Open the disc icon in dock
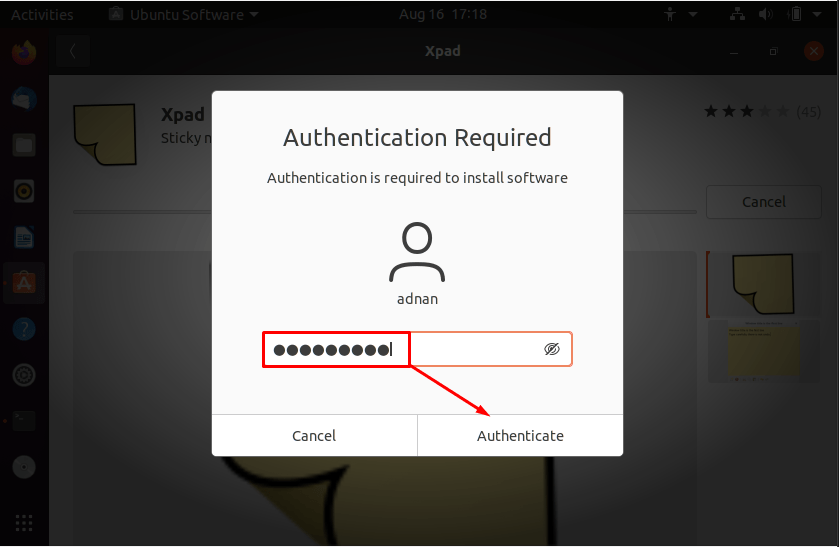Image resolution: width=839 pixels, height=547 pixels. tap(24, 467)
